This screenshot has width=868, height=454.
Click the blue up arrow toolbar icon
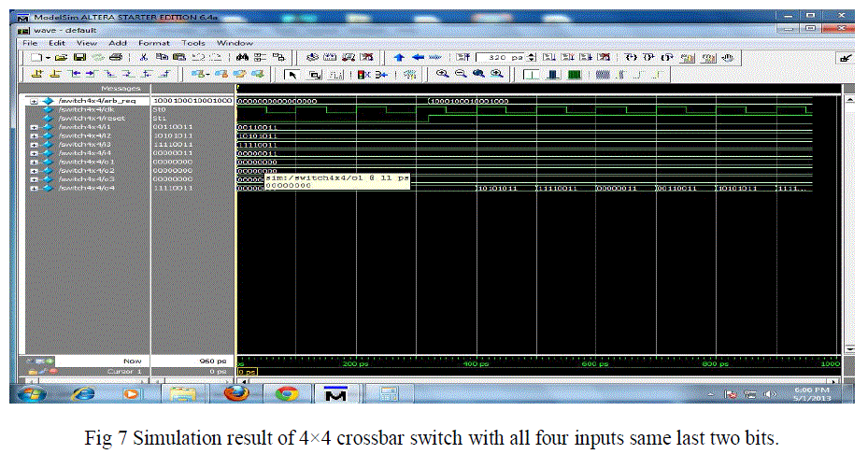[x=398, y=58]
